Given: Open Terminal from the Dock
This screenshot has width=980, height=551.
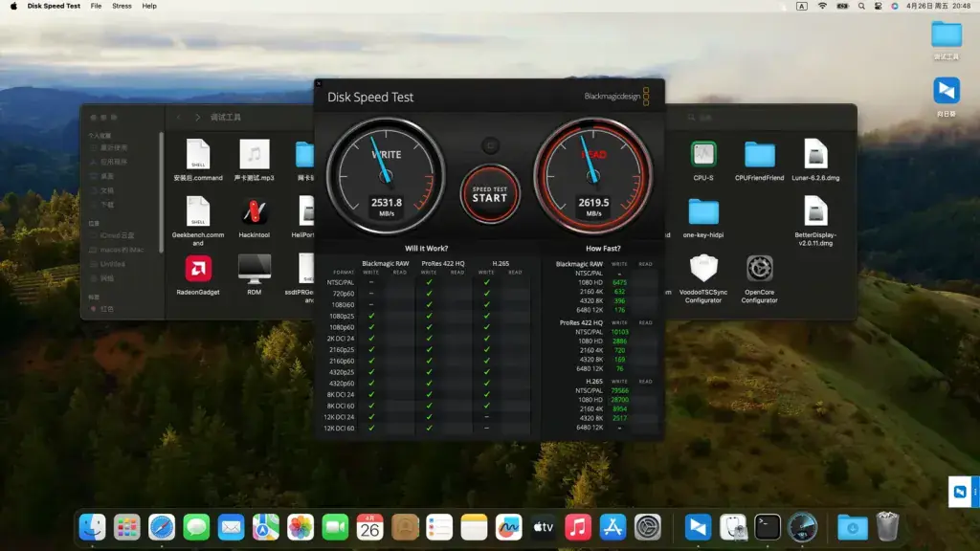Looking at the screenshot, I should coord(767,527).
